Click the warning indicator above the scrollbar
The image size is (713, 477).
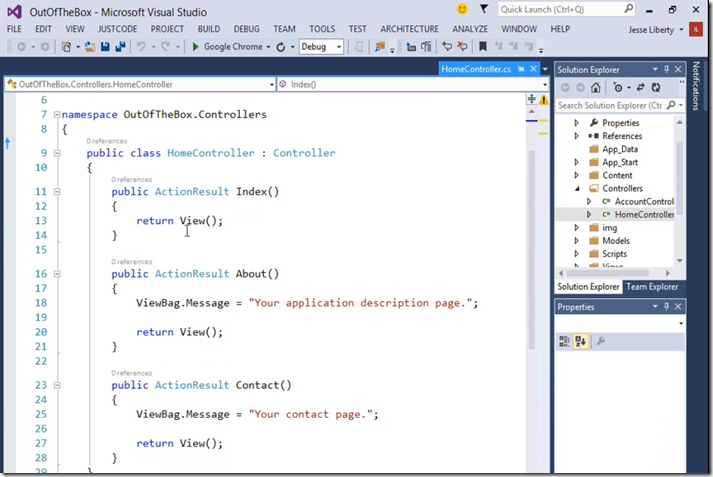(x=543, y=100)
